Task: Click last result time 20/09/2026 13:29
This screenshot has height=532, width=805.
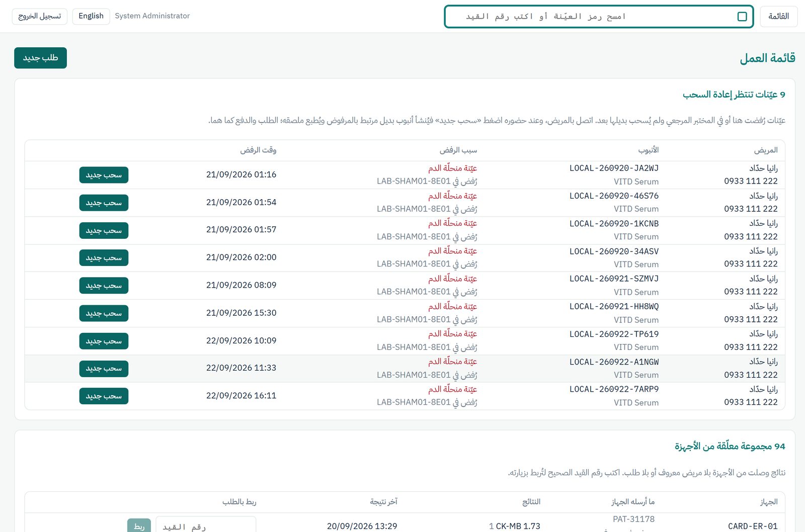Action: coord(362,526)
